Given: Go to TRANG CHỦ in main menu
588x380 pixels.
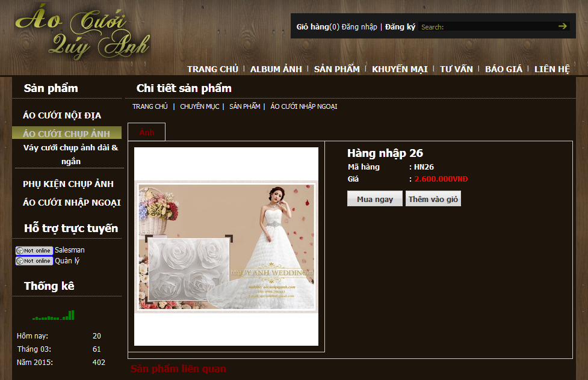Looking at the screenshot, I should [212, 69].
